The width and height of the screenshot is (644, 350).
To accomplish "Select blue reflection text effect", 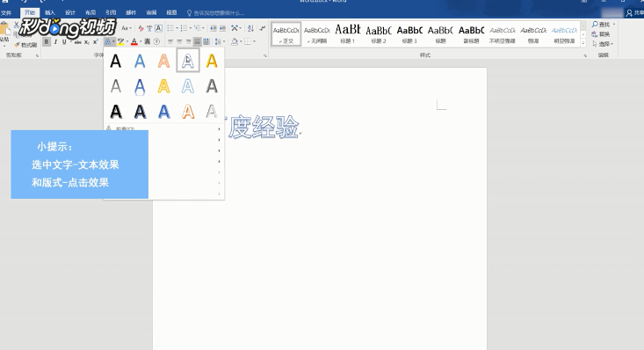I will (x=140, y=86).
